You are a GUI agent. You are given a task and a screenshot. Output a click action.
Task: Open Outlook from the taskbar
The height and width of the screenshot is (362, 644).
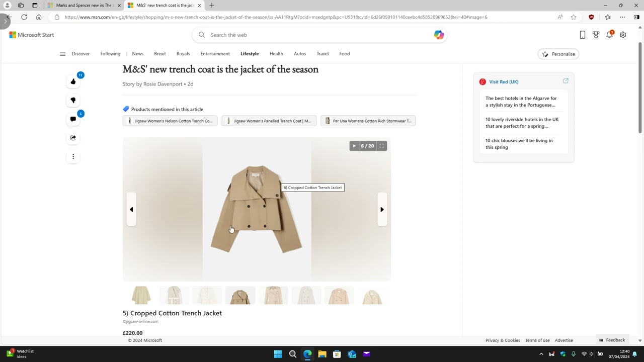click(x=352, y=354)
